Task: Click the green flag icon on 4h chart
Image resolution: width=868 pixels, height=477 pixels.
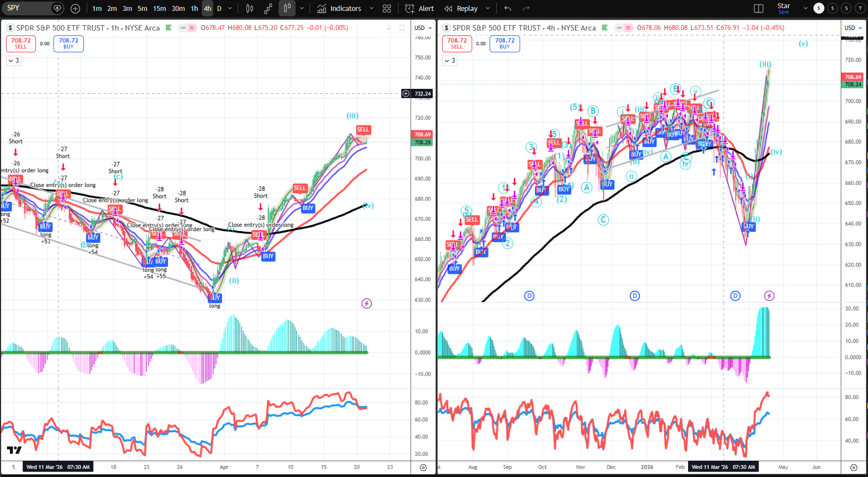Action: coord(605,28)
